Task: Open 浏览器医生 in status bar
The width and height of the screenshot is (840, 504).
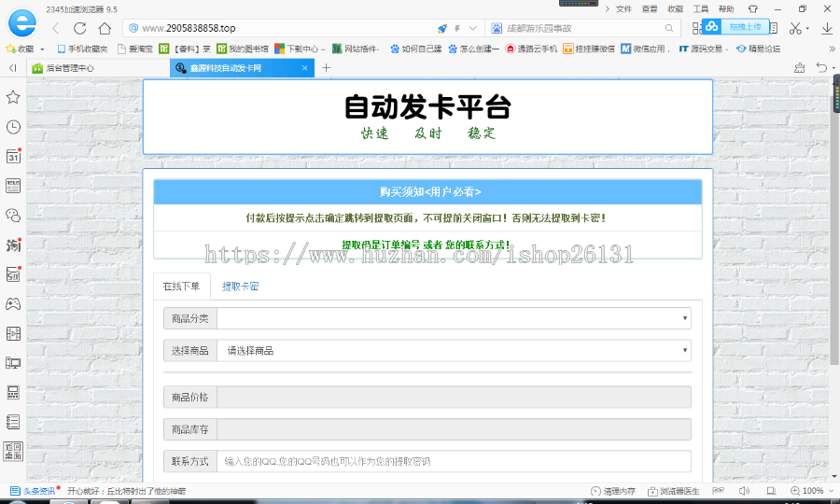Action: 673,491
